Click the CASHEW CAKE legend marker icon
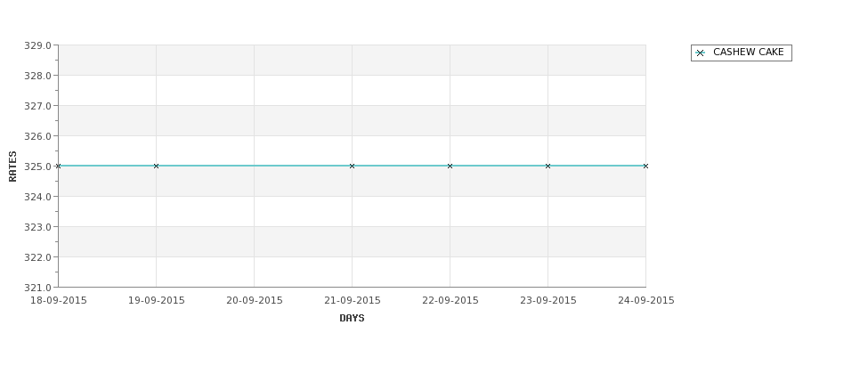This screenshot has width=868, height=382. 701,53
